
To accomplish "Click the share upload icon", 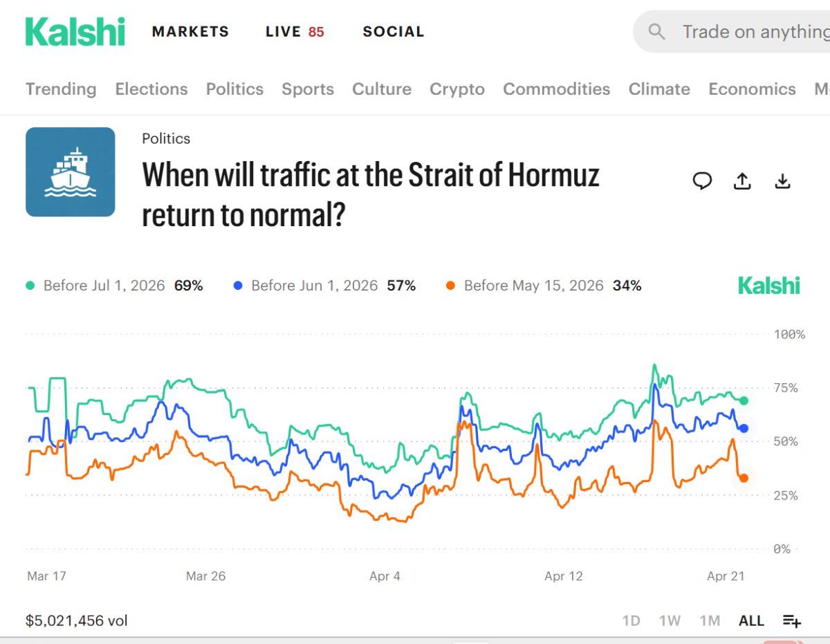I will click(x=742, y=181).
